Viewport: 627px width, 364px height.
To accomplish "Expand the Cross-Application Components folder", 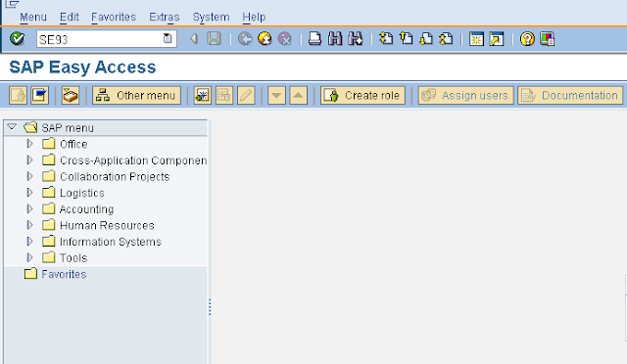I will 29,159.
